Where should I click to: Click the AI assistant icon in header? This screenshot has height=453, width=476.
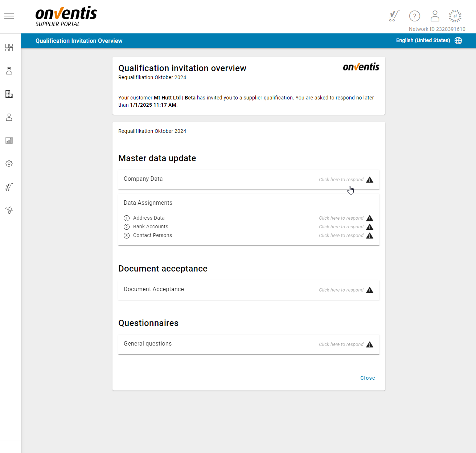pos(455,16)
